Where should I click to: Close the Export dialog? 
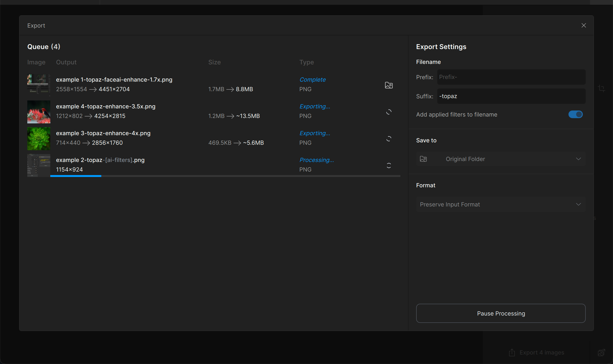(x=584, y=26)
